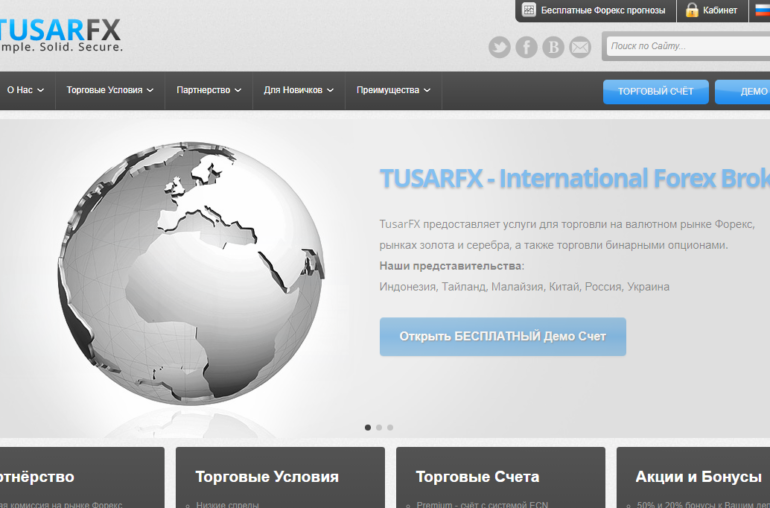Screen dimensions: 770x508
Task: Open the Facebook social icon
Action: [x=526, y=47]
